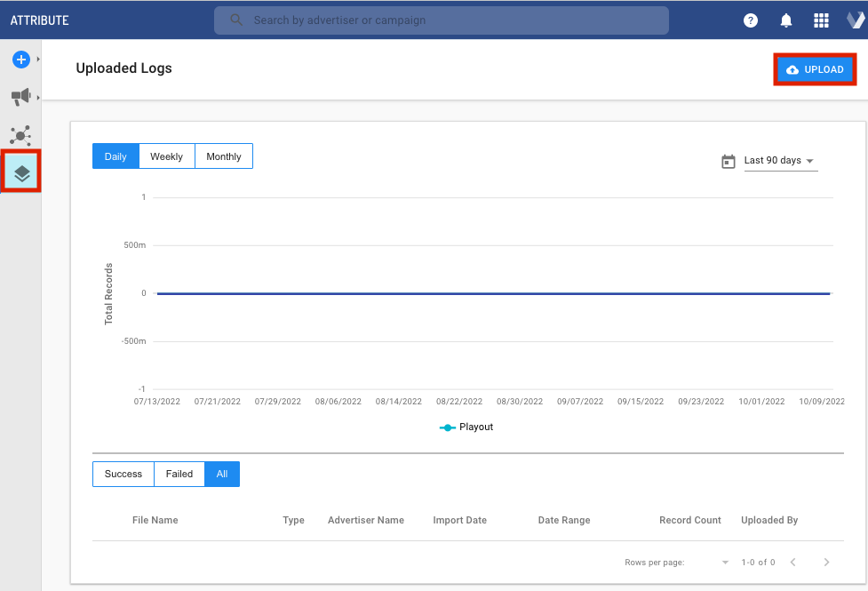Open the apps grid icon

pos(821,20)
